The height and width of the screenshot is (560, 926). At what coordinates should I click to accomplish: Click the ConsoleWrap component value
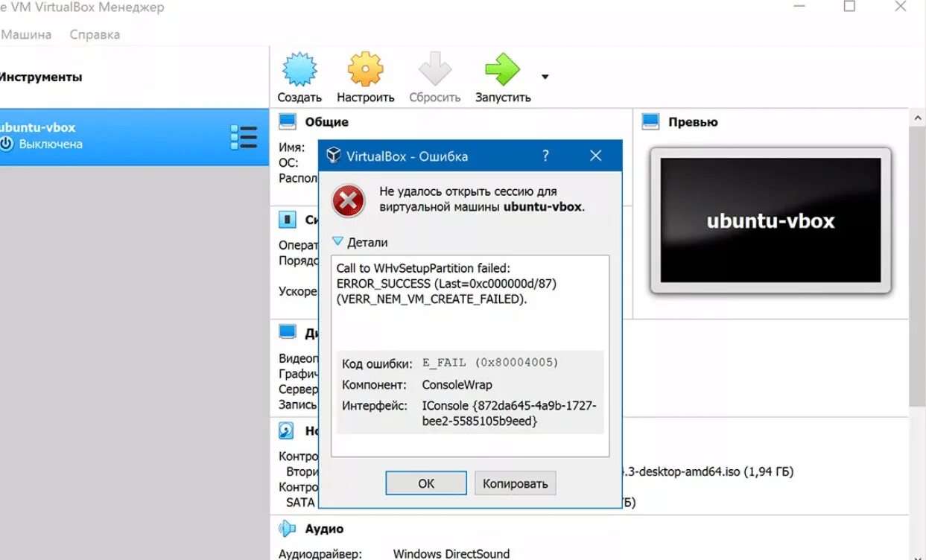coord(457,385)
